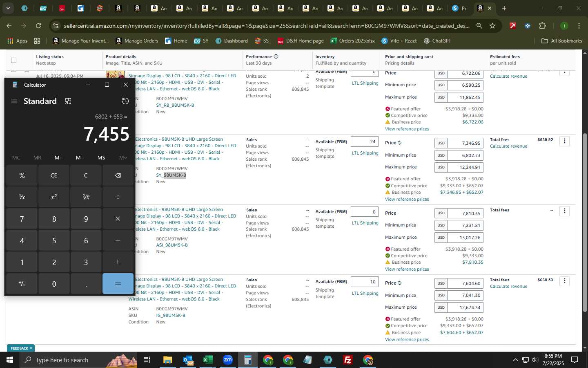Image resolution: width=588 pixels, height=368 pixels.
Task: Open new Chrome tab
Action: coord(504,8)
